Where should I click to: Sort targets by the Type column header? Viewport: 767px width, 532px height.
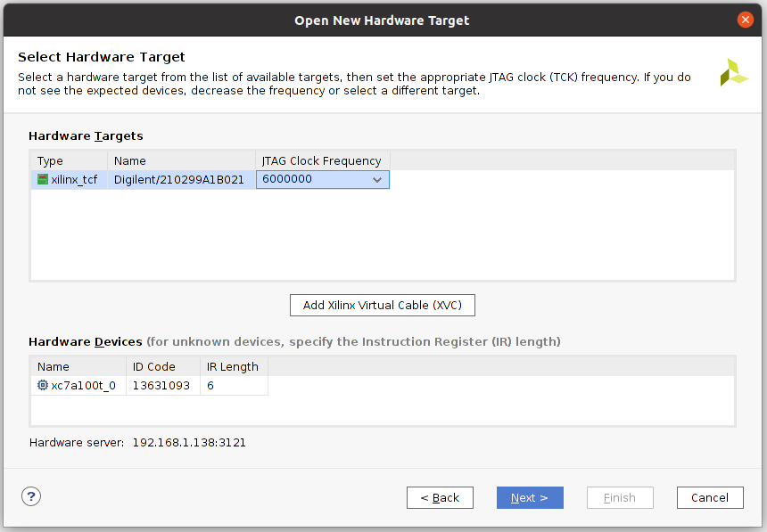pos(69,161)
